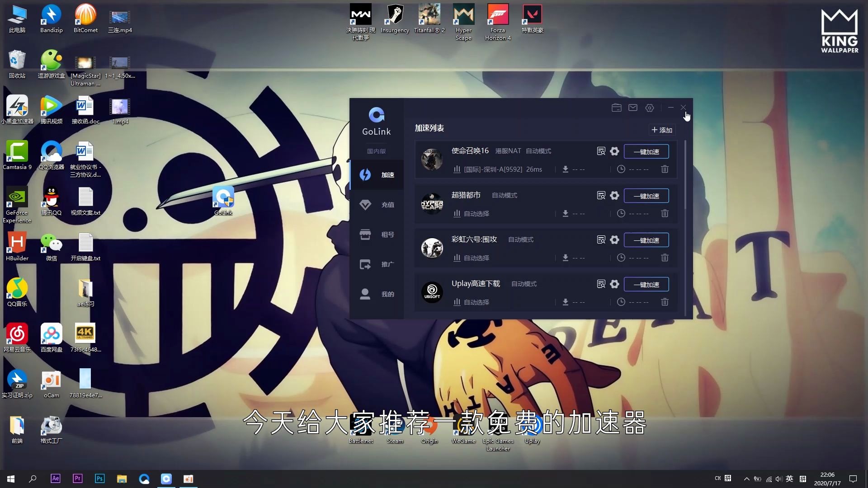868x488 pixels.
Task: Select the GeForce Experience desktop icon
Action: 17,205
